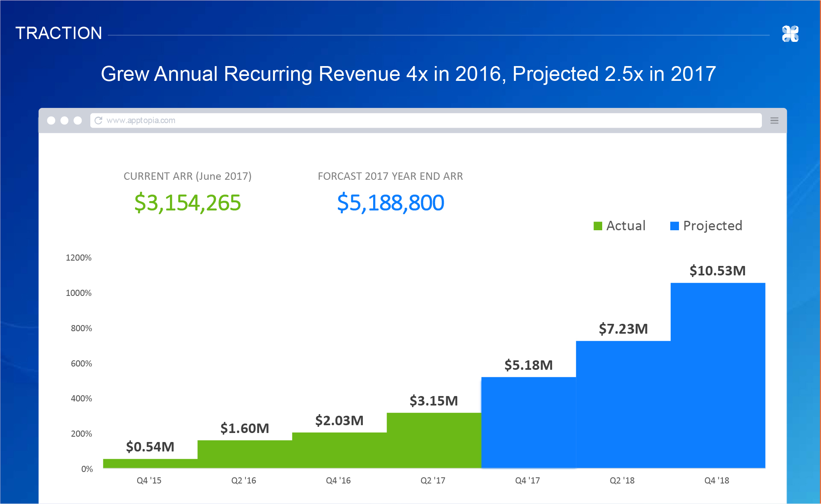
Task: Click the $1.60M bar label
Action: click(245, 428)
